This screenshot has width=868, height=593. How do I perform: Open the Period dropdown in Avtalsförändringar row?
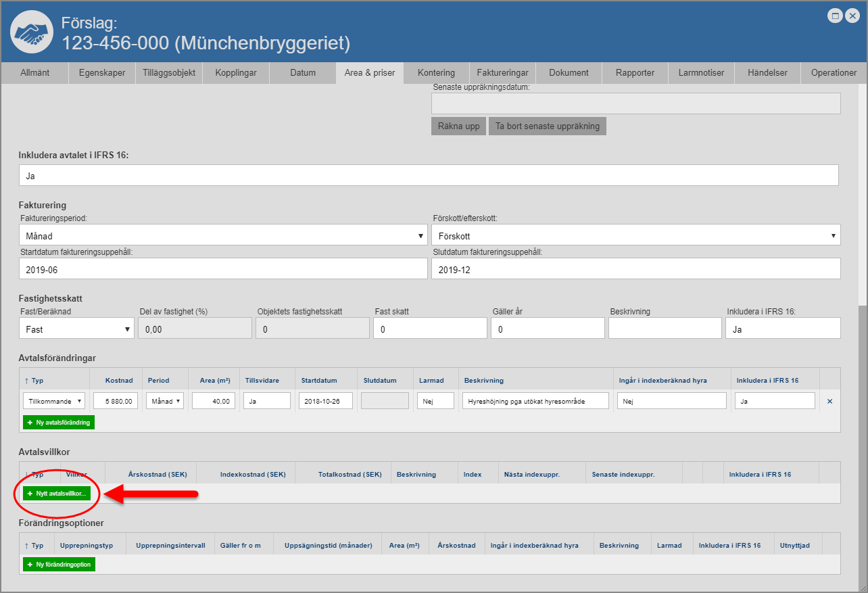point(164,401)
